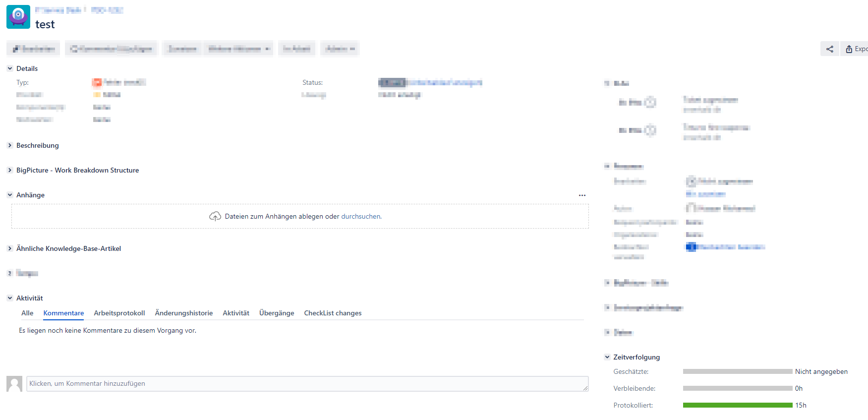Expand the Beschreibung section

pos(10,145)
